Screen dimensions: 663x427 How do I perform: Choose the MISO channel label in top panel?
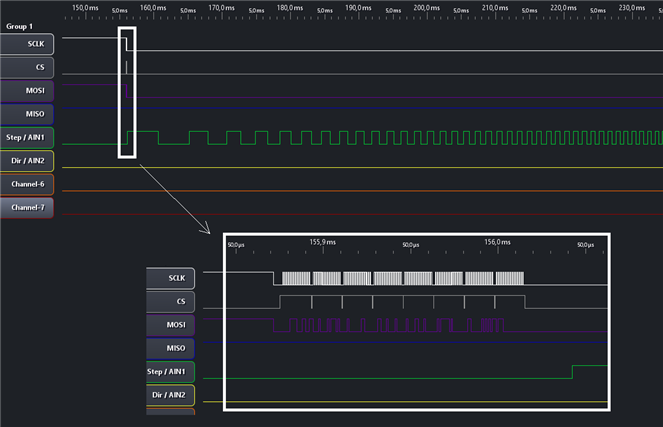click(29, 113)
